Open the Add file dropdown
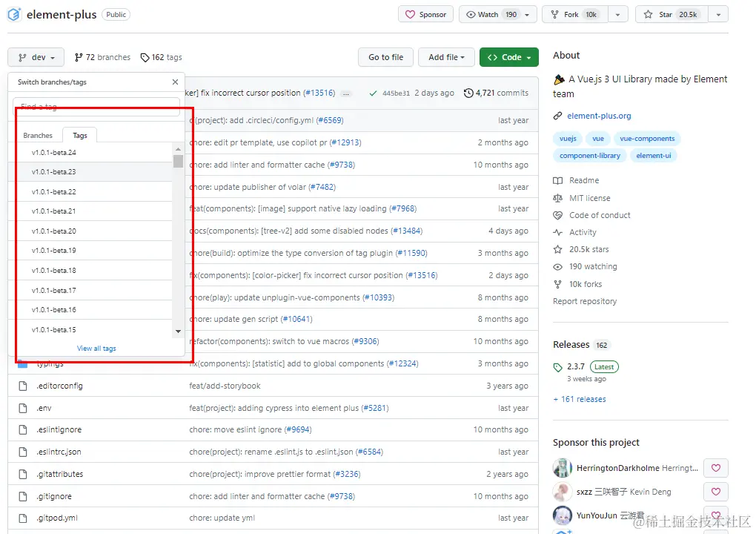The image size is (756, 534). tap(446, 57)
